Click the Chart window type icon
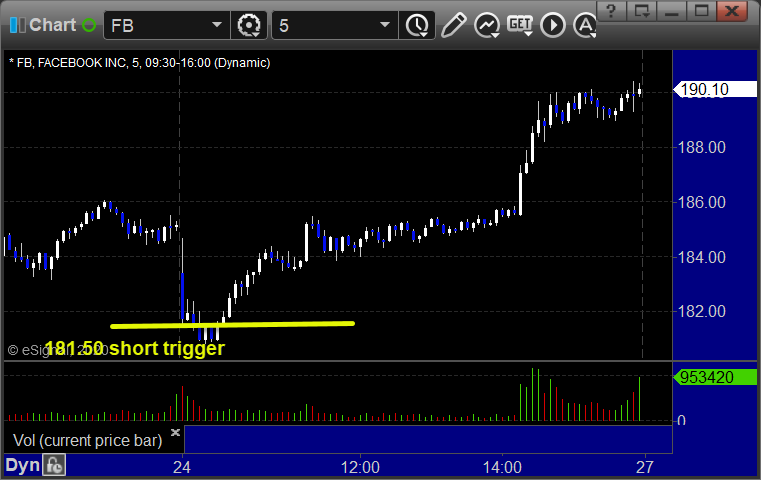761x480 pixels. point(17,25)
